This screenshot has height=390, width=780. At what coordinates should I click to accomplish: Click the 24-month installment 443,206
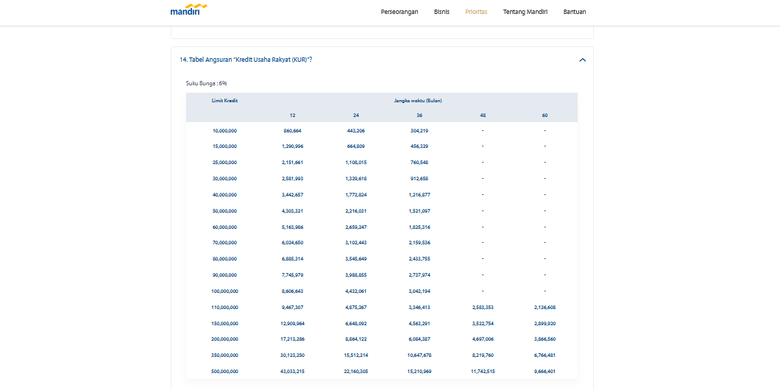pyautogui.click(x=356, y=131)
